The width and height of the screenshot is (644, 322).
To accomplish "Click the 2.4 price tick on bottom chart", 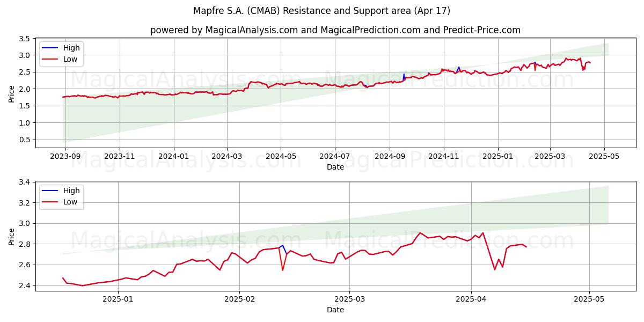I will click(x=24, y=286).
